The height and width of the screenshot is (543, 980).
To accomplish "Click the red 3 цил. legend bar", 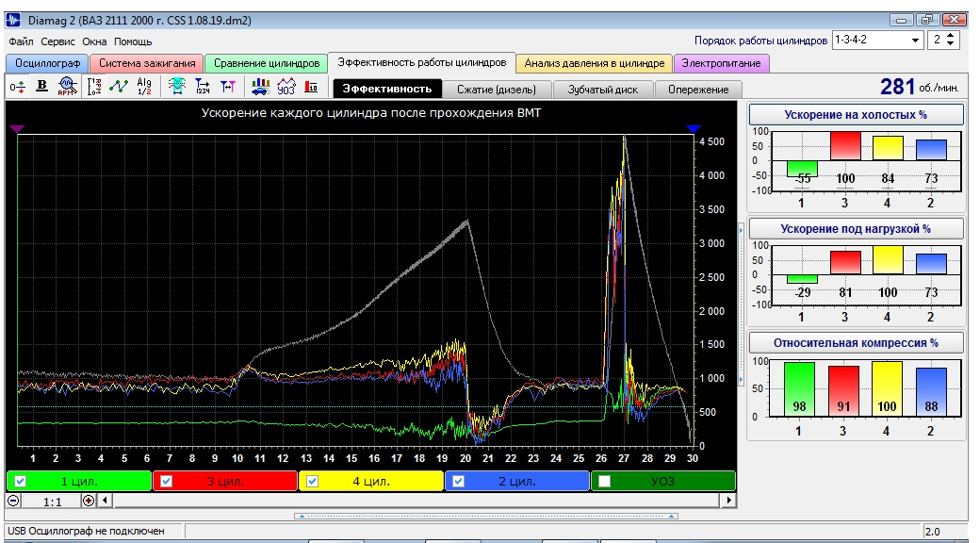I will (225, 481).
